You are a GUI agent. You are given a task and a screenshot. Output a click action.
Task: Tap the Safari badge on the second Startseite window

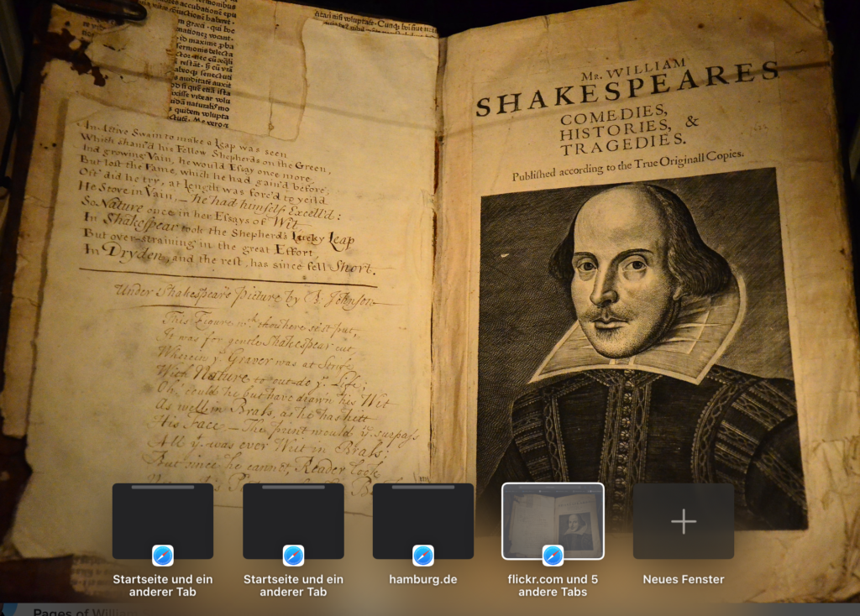293,555
